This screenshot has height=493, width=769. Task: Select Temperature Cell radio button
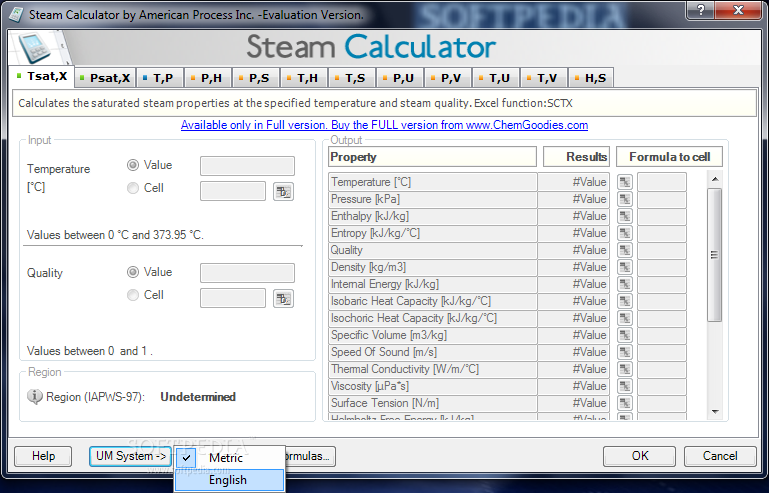click(x=132, y=188)
